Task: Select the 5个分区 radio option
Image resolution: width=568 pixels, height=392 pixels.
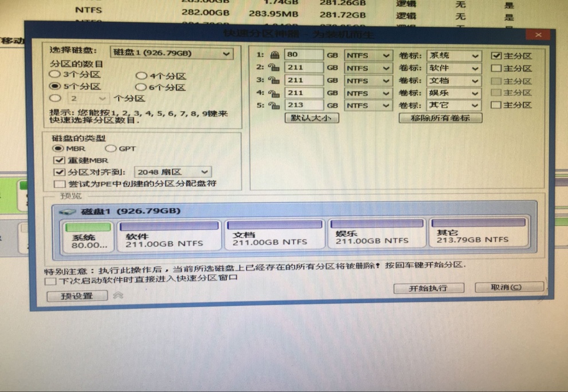Action: coord(54,86)
